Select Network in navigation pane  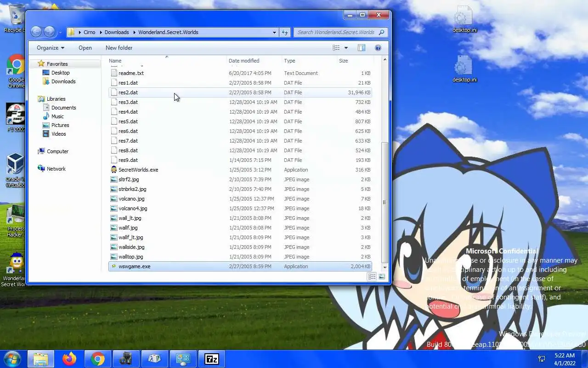pos(56,169)
